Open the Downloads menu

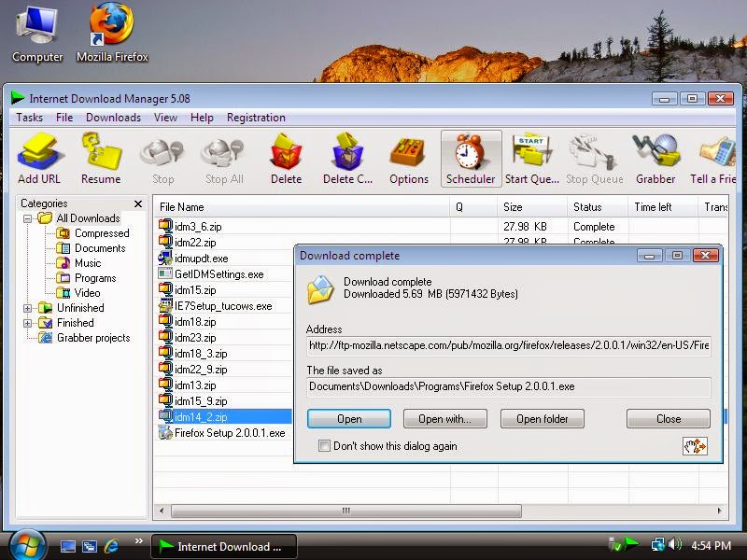click(113, 118)
